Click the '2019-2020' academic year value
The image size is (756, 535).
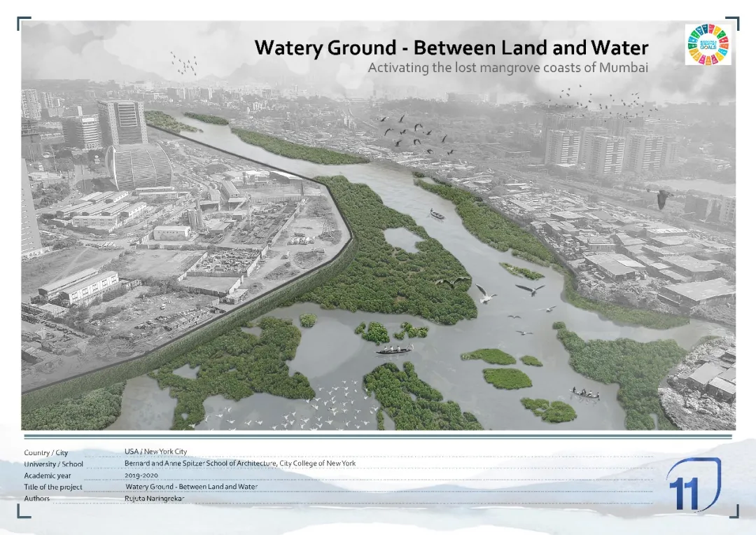[x=140, y=475]
